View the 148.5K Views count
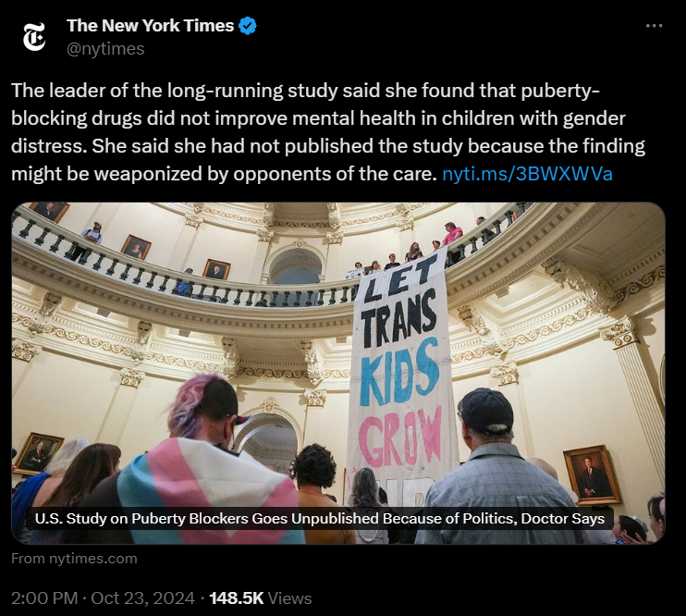The width and height of the screenshot is (686, 616). pos(261,598)
